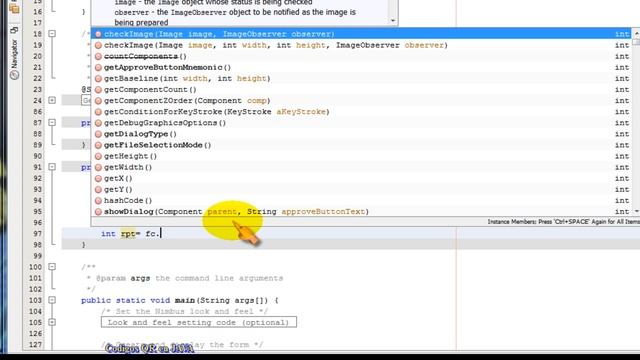Image resolution: width=640 pixels, height=360 pixels.
Task: Click method icon beside showDialog entry
Action: (x=98, y=211)
